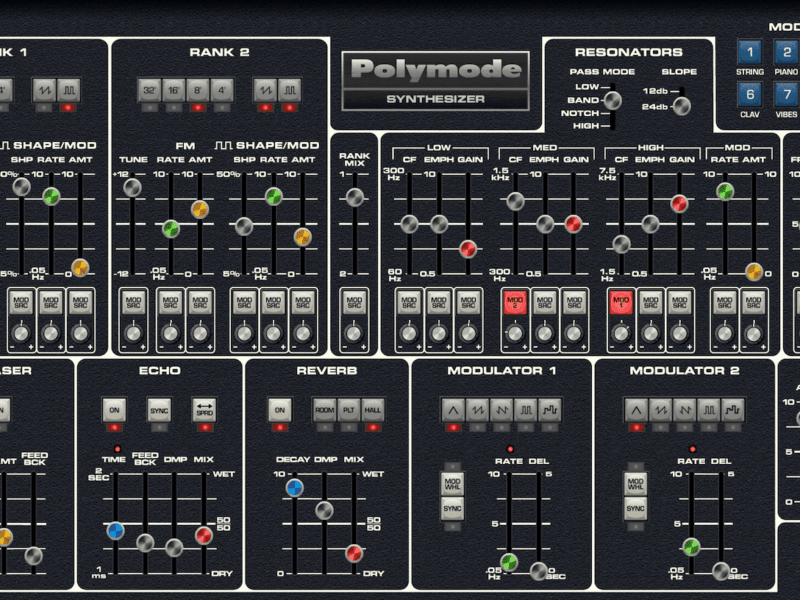Select square waveform in Modulator 2
The image size is (800, 600).
708,410
